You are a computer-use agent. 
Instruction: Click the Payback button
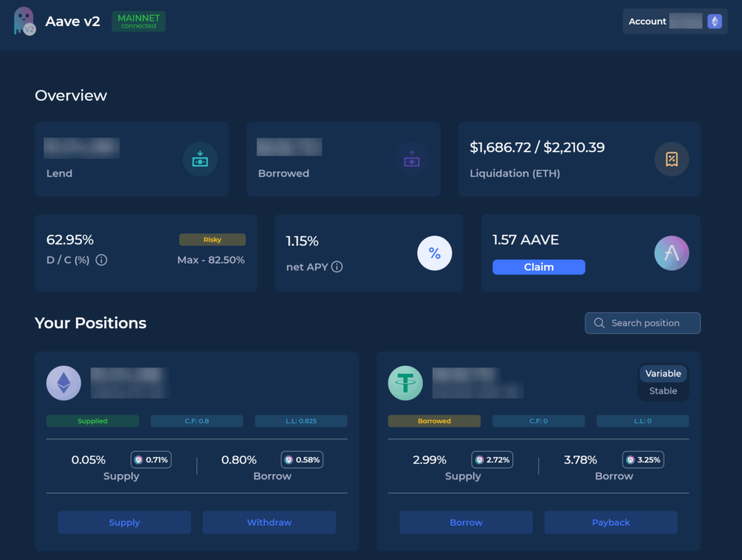point(611,522)
